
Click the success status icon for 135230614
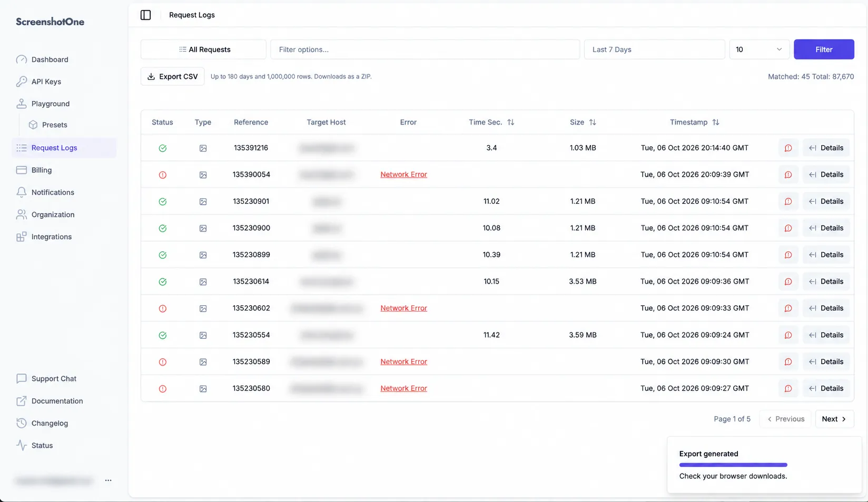click(x=163, y=282)
